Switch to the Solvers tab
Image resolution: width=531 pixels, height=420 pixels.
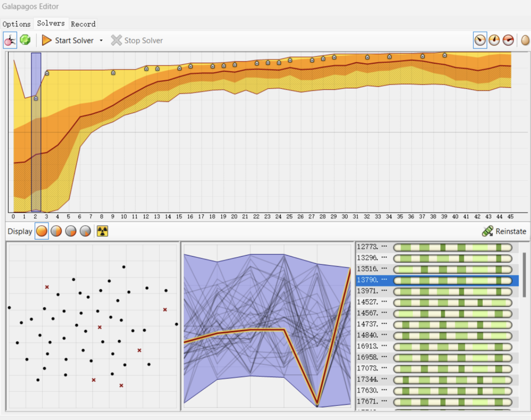(x=51, y=23)
